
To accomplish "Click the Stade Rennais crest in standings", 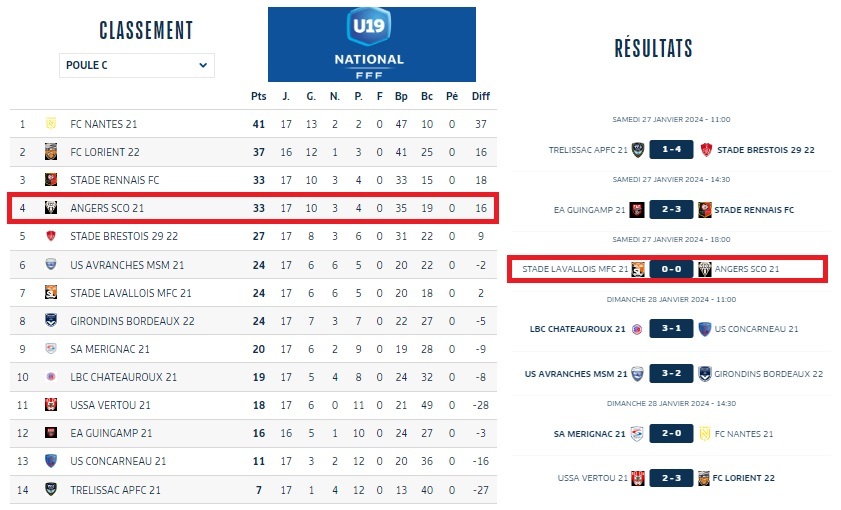I will point(50,181).
